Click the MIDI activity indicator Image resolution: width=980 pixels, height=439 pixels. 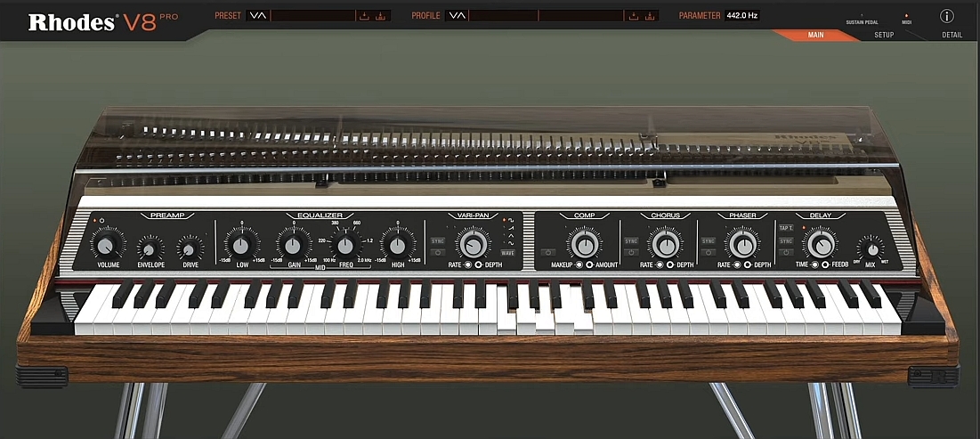(x=906, y=16)
